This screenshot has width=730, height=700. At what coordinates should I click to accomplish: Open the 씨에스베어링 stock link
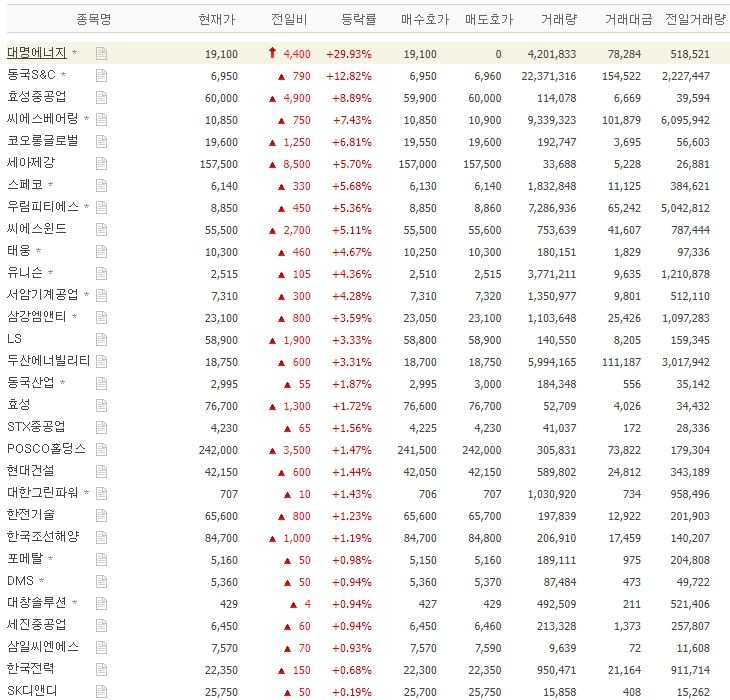click(x=42, y=119)
